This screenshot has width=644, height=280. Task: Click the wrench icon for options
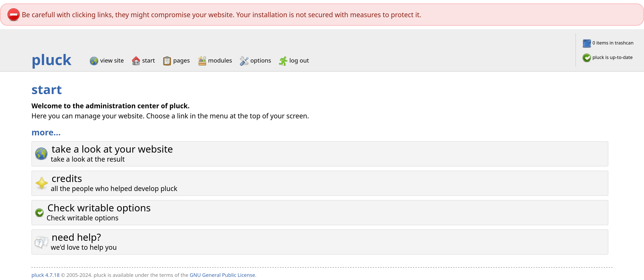click(x=244, y=61)
